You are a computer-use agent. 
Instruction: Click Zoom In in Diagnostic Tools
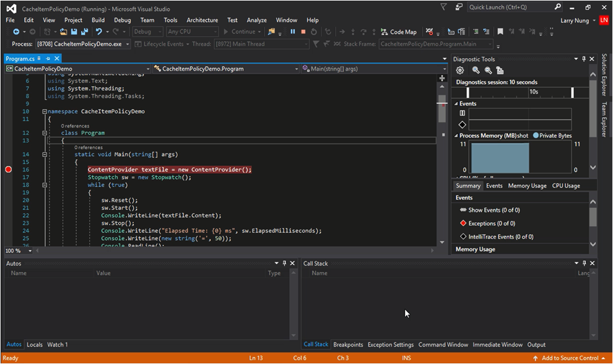[x=476, y=71]
